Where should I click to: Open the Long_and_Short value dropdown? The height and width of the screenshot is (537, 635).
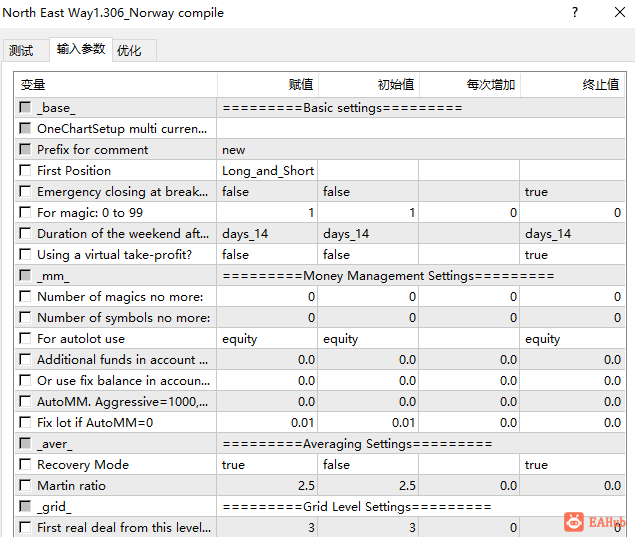click(267, 170)
